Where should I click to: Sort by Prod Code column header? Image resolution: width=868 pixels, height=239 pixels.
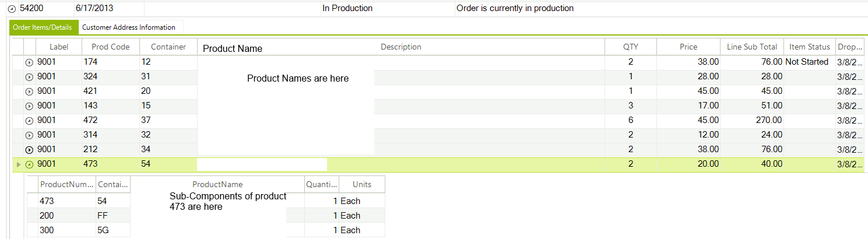tap(111, 47)
